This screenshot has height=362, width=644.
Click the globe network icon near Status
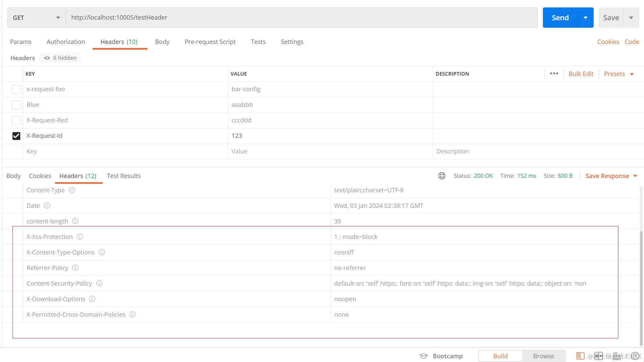(442, 176)
